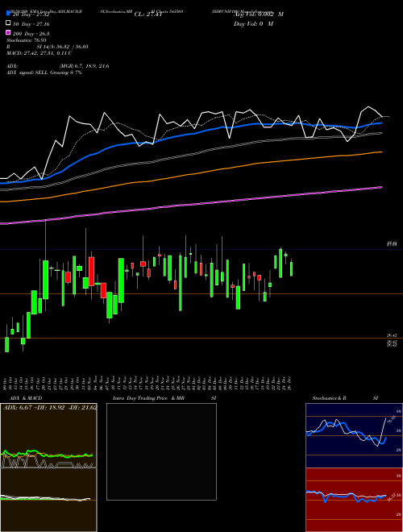Open the ADX & MACD indicator chart panel

pyautogui.click(x=48, y=468)
